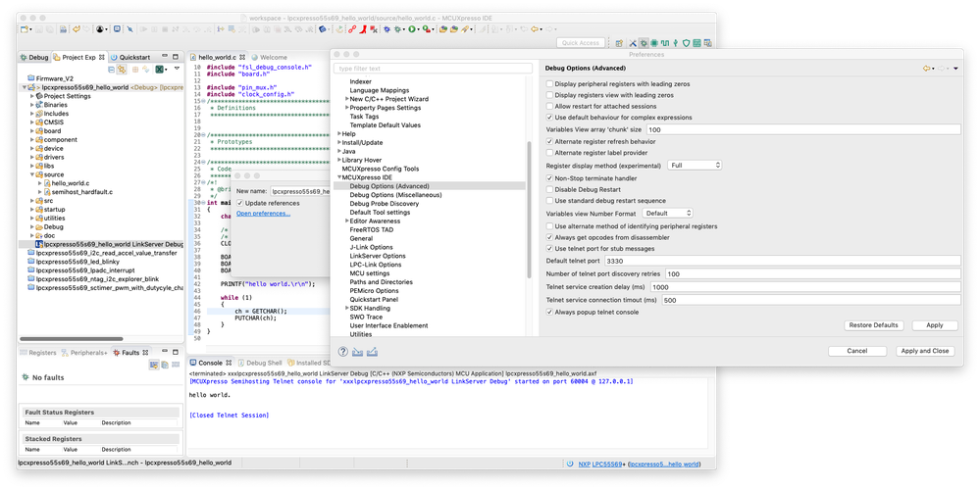Toggle Non-Stop terminate handler checkbox

[x=549, y=178]
